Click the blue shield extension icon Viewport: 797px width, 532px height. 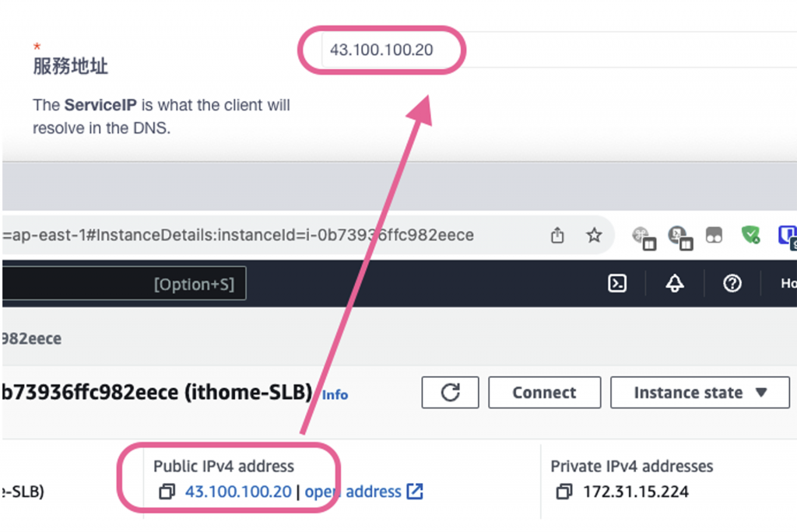[x=788, y=236]
